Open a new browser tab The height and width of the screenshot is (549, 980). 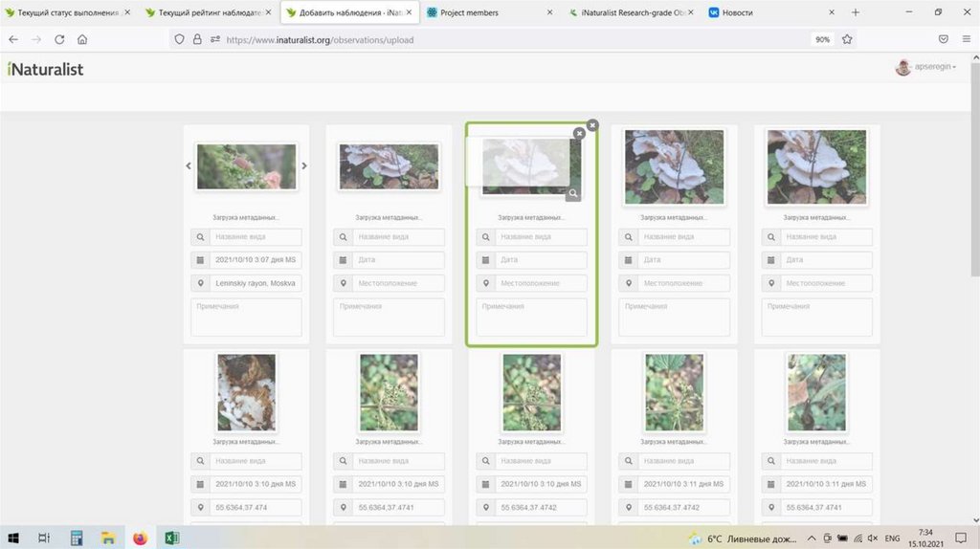[x=855, y=12]
